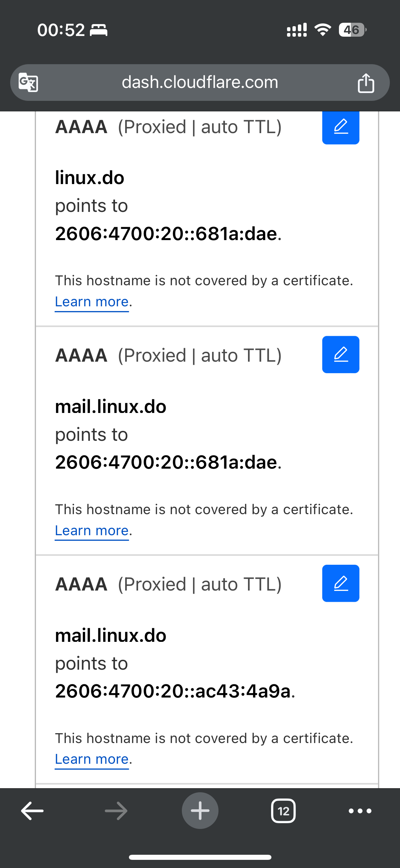Screen dimensions: 400x868
Task: Open a new tab with plus button
Action: (200, 811)
